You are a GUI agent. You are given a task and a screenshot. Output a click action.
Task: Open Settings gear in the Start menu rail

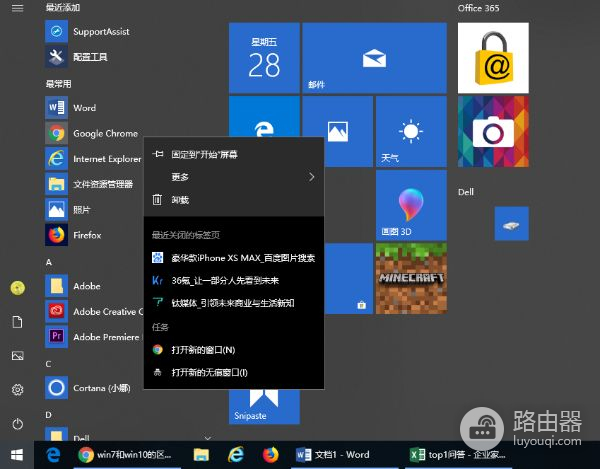pos(17,390)
